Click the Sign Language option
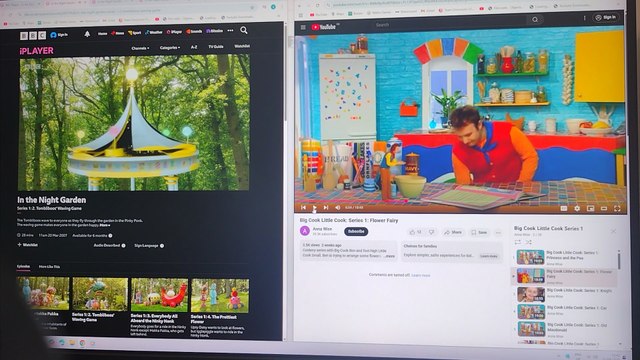The image size is (640, 360). coord(149,246)
